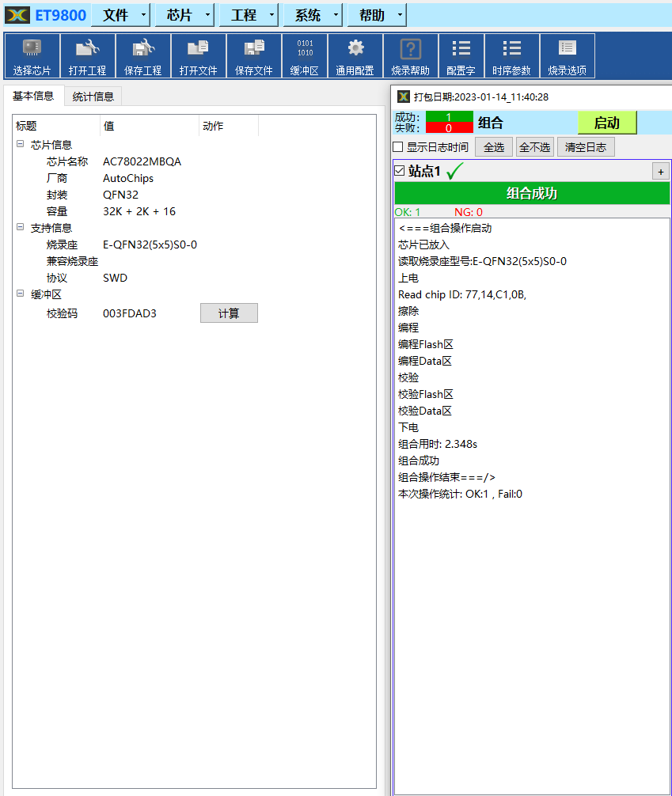The image size is (672, 796).
Task: Save the file using 保存文件 icon
Action: pyautogui.click(x=253, y=55)
